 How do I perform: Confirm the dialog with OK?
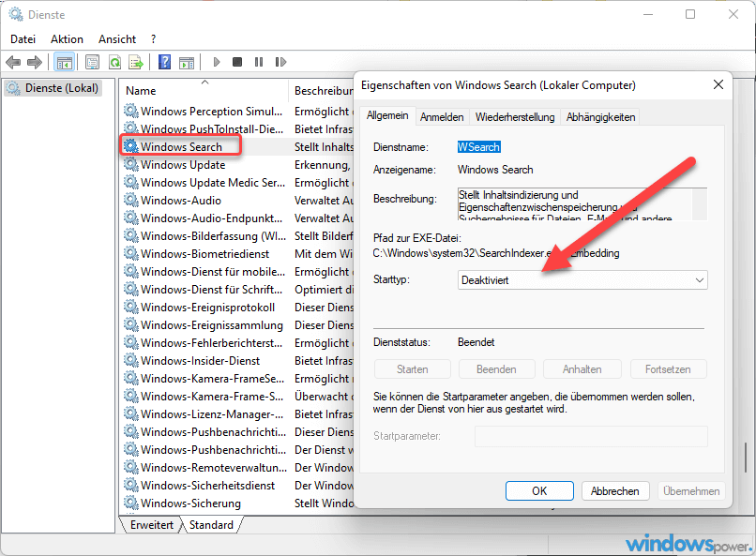click(x=539, y=491)
